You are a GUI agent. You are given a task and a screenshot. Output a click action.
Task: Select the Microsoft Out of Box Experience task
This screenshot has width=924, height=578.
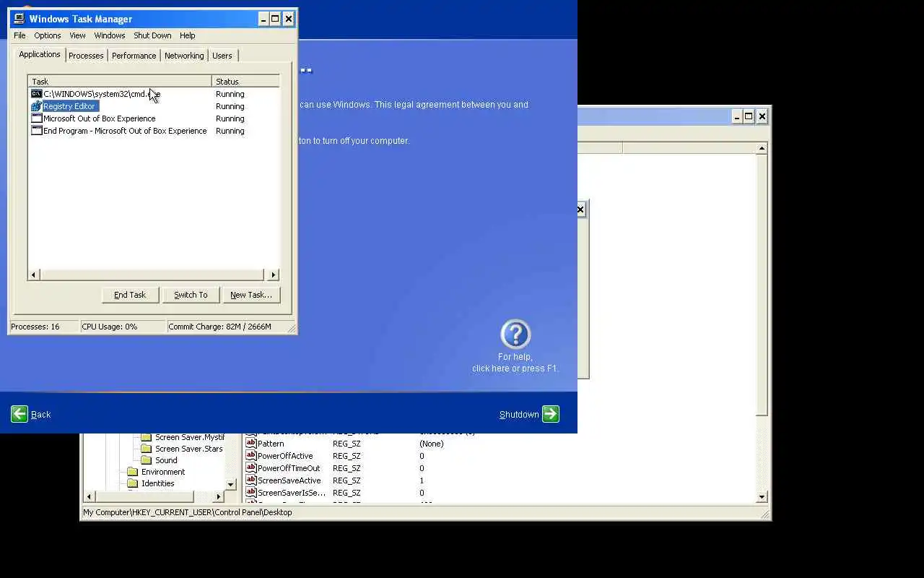coord(154,118)
